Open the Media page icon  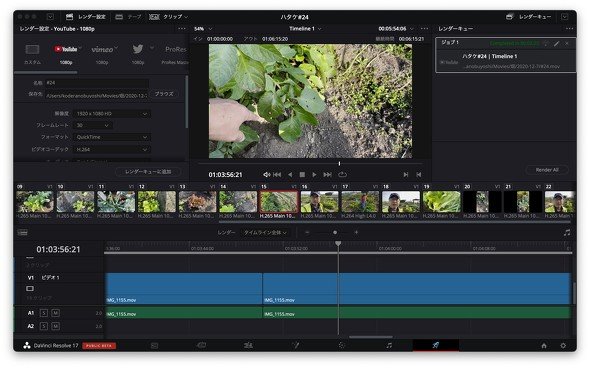coord(154,345)
